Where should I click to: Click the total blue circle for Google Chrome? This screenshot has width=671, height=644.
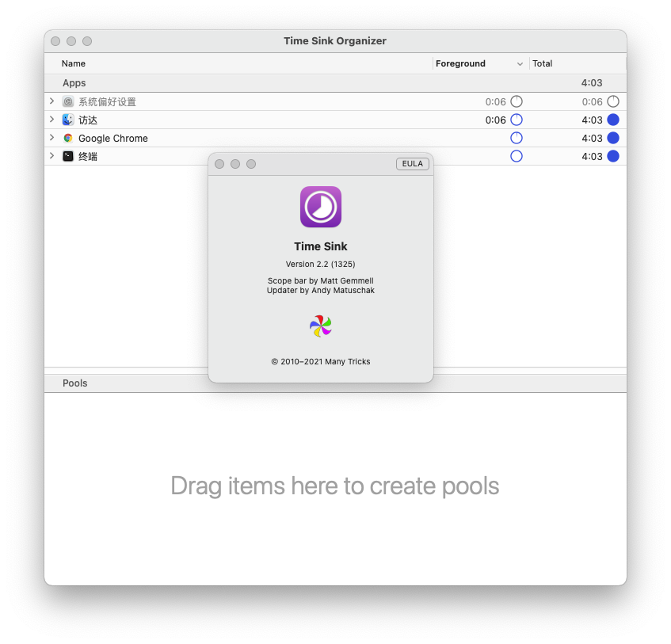click(x=613, y=138)
